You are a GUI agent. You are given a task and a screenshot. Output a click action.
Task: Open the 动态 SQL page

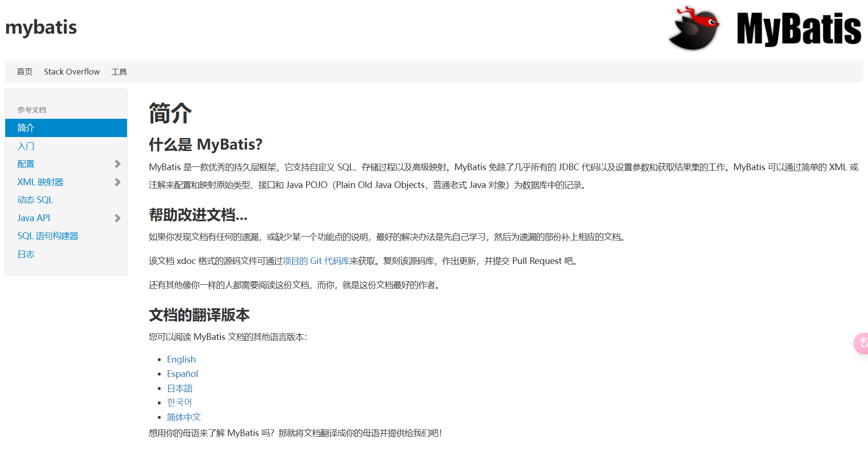pyautogui.click(x=35, y=200)
